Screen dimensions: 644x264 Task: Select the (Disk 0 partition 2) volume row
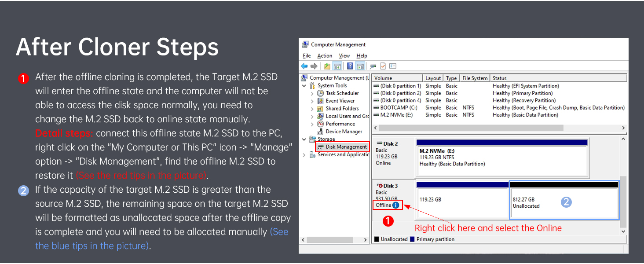coord(499,93)
